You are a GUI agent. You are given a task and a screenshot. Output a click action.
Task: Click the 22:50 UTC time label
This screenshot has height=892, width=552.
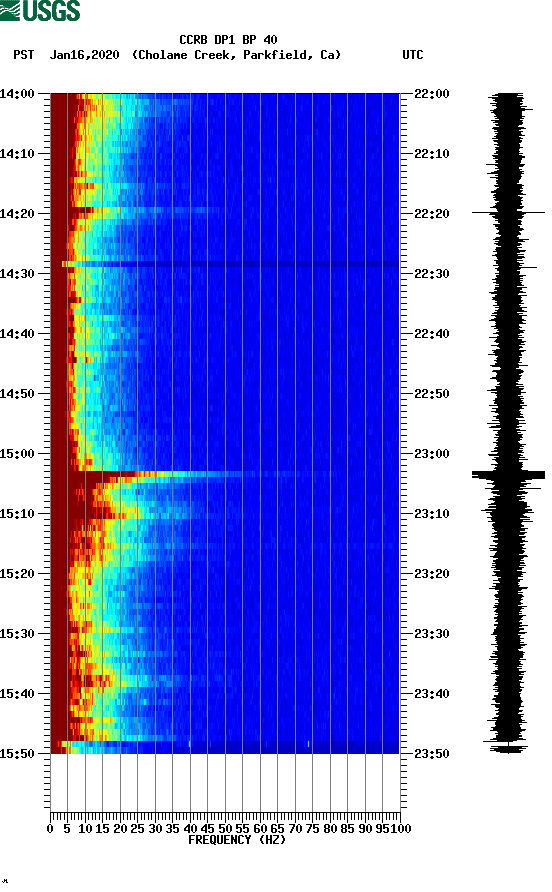(432, 394)
